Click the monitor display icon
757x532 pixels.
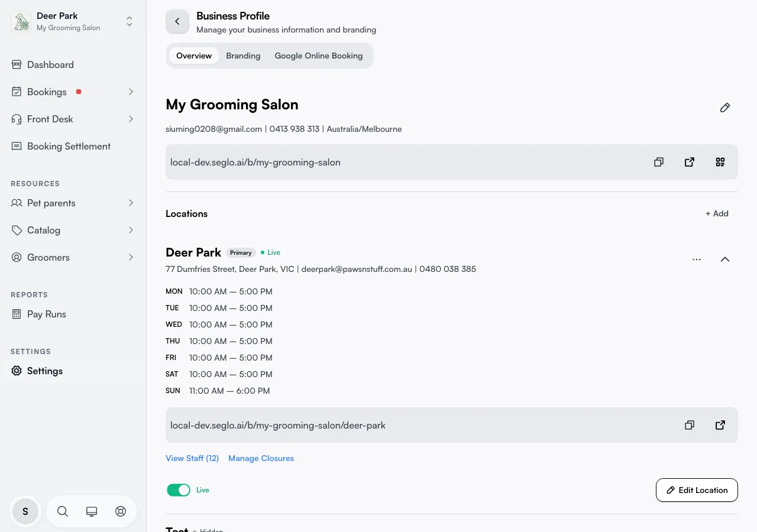click(92, 511)
